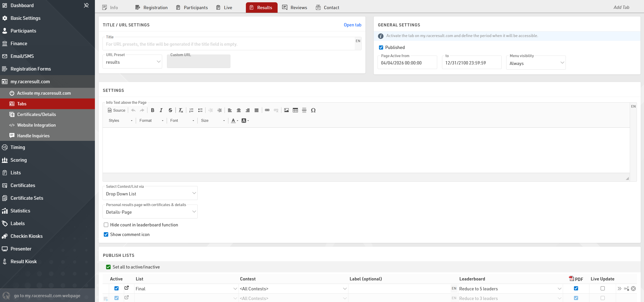Open the URL Preset dropdown

[132, 62]
